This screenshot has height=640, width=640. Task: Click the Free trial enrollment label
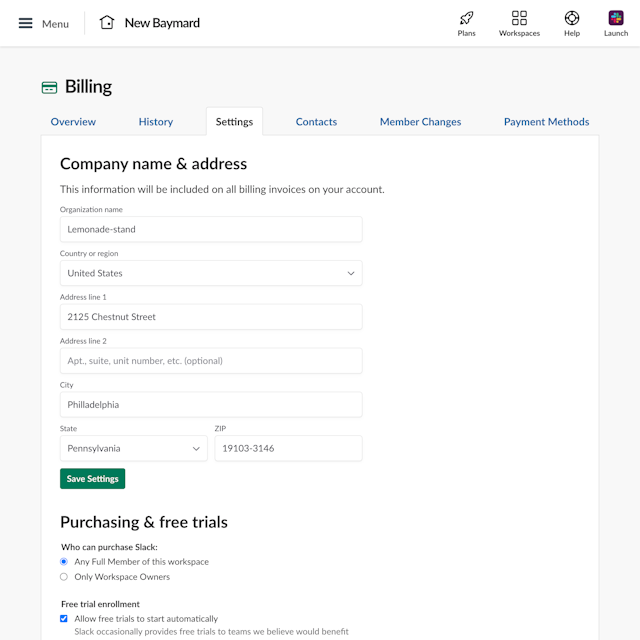click(x=100, y=604)
